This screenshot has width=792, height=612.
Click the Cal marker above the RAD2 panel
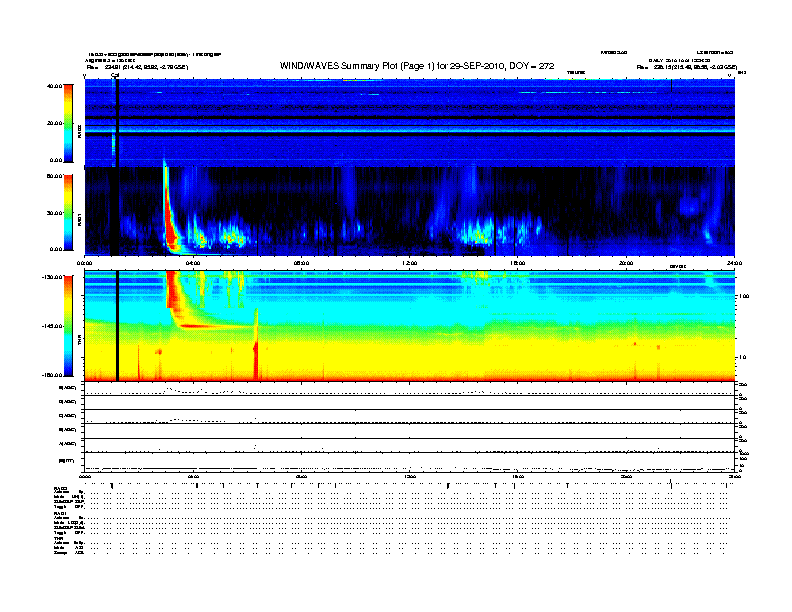115,75
